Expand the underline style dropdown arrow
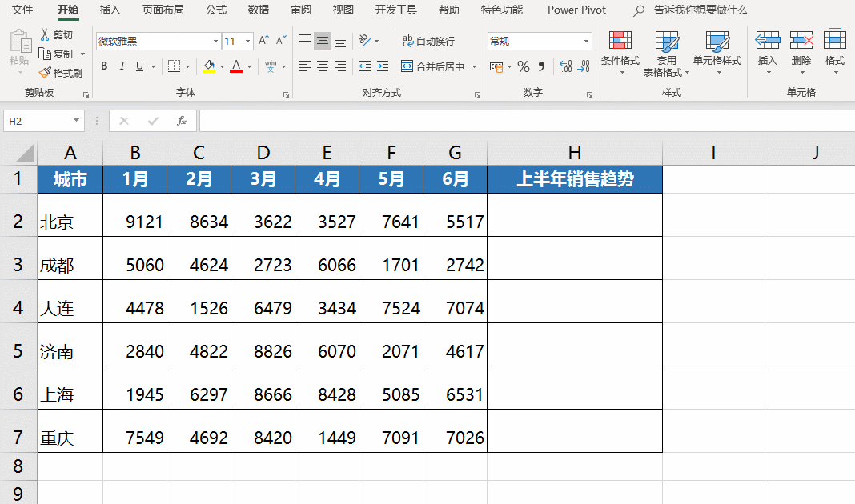The image size is (855, 504). 153,67
